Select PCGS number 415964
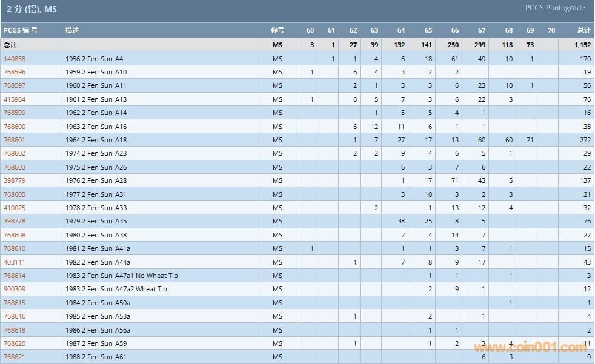The image size is (595, 364). (x=15, y=99)
